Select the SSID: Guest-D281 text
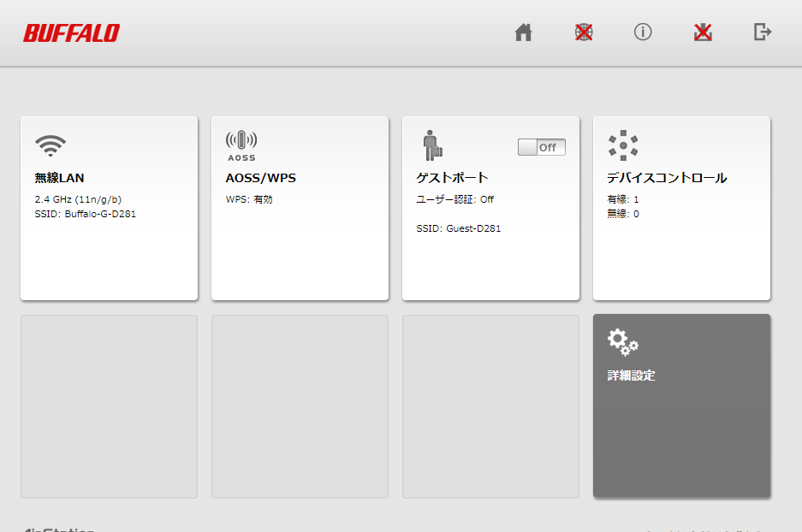This screenshot has height=532, width=802. (x=459, y=228)
